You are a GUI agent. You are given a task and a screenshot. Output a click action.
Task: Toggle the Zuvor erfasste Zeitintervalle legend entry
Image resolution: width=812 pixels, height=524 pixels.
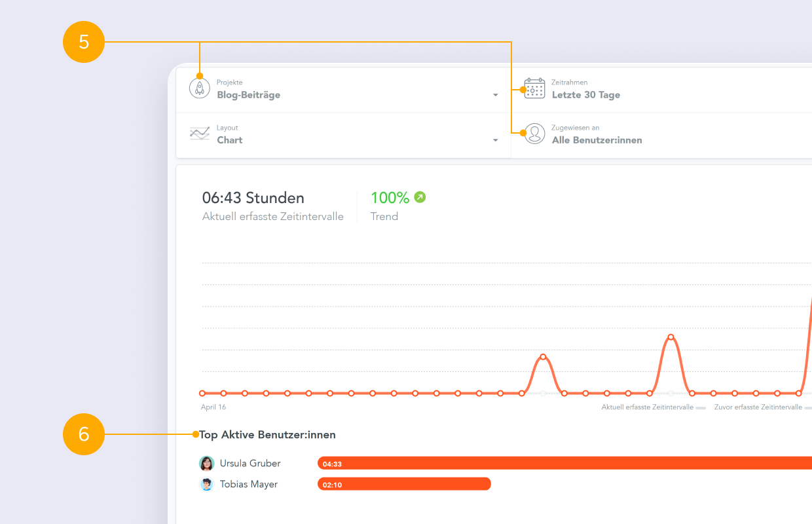pos(764,407)
